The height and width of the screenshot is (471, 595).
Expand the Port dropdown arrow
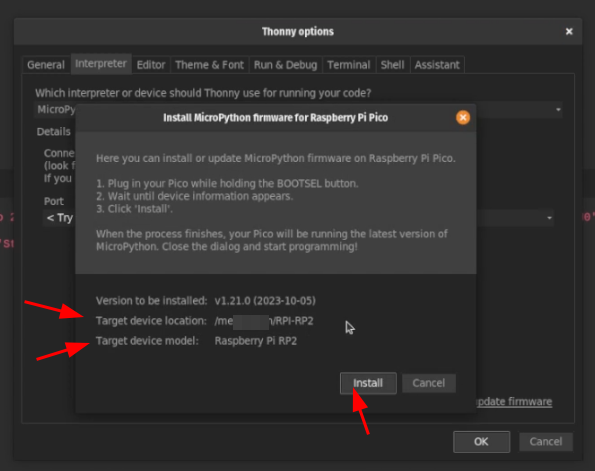[549, 218]
